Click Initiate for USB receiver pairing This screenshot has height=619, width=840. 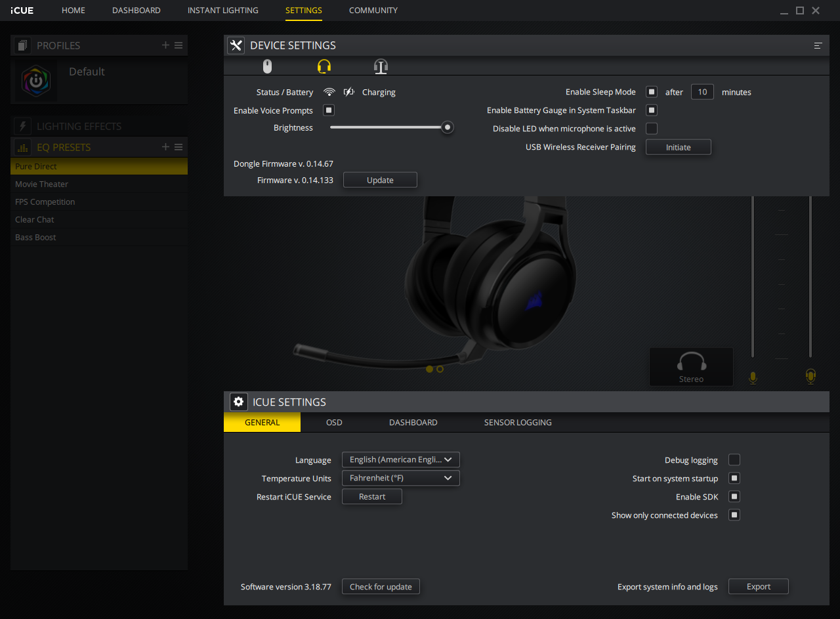click(x=678, y=147)
